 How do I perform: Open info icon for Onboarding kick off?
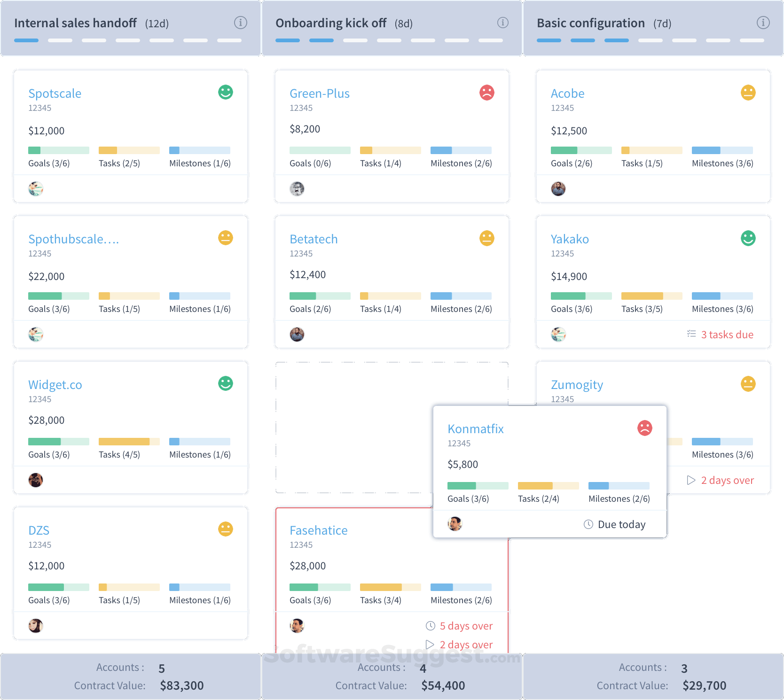[x=503, y=23]
